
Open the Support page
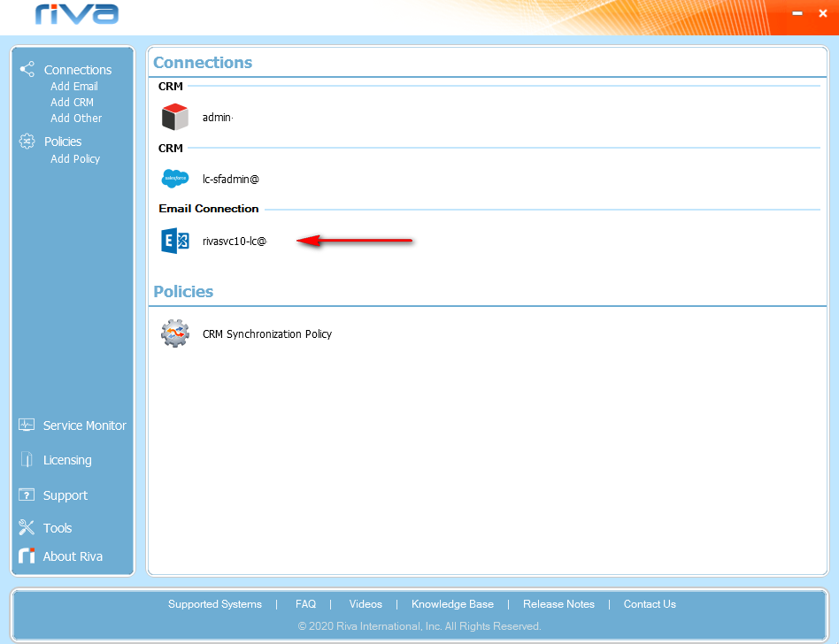65,495
